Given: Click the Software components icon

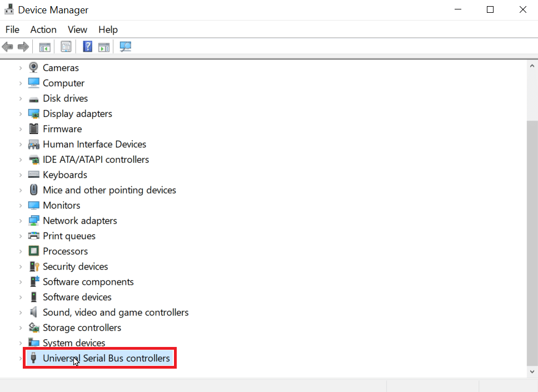Looking at the screenshot, I should pyautogui.click(x=34, y=281).
